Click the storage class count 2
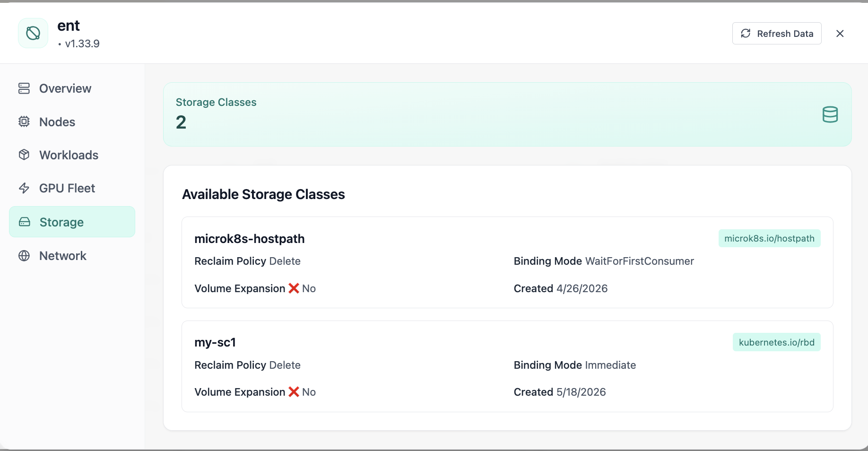This screenshot has height=451, width=868. (x=181, y=122)
